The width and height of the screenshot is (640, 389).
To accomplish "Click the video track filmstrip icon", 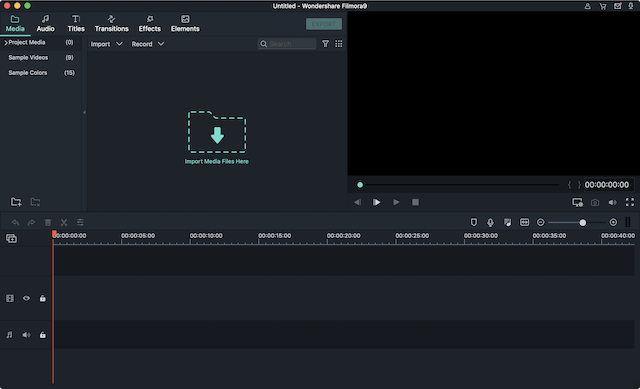I will [10, 298].
